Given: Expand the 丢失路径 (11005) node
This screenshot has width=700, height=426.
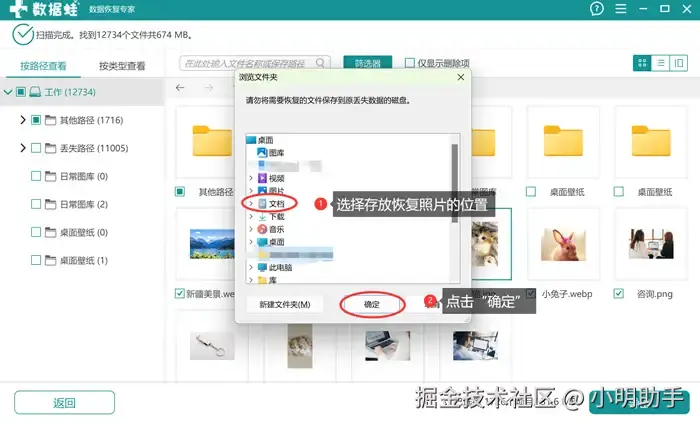Looking at the screenshot, I should tap(23, 147).
